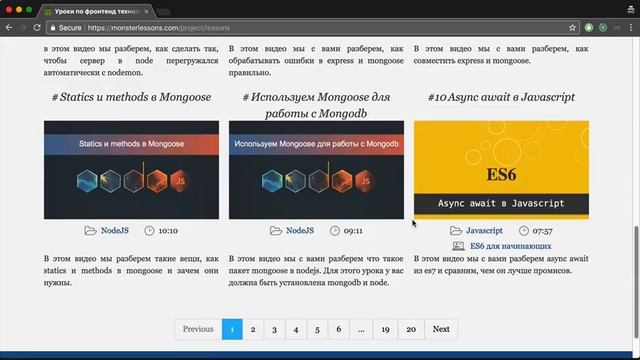Open the ES6 Async await yellow thumbnail
The image size is (640, 360).
click(x=501, y=170)
